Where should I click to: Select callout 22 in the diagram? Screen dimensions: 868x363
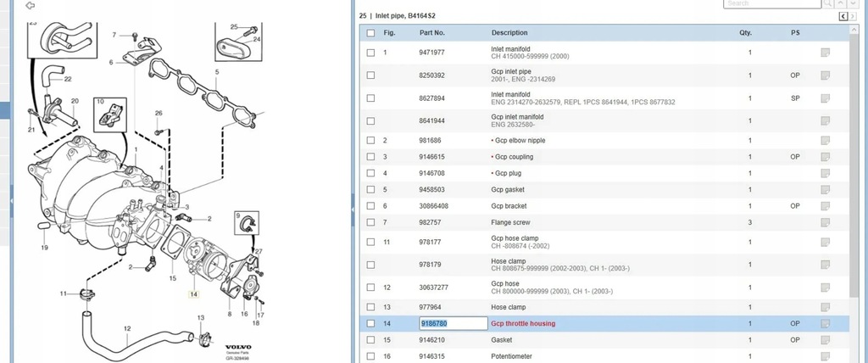point(68,79)
